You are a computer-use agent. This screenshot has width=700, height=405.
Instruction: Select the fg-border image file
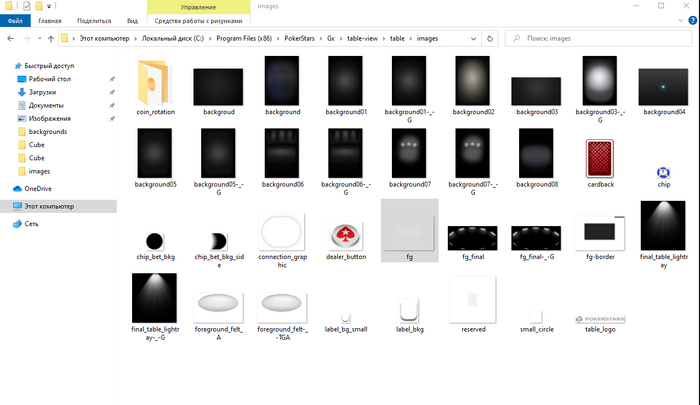pos(600,238)
